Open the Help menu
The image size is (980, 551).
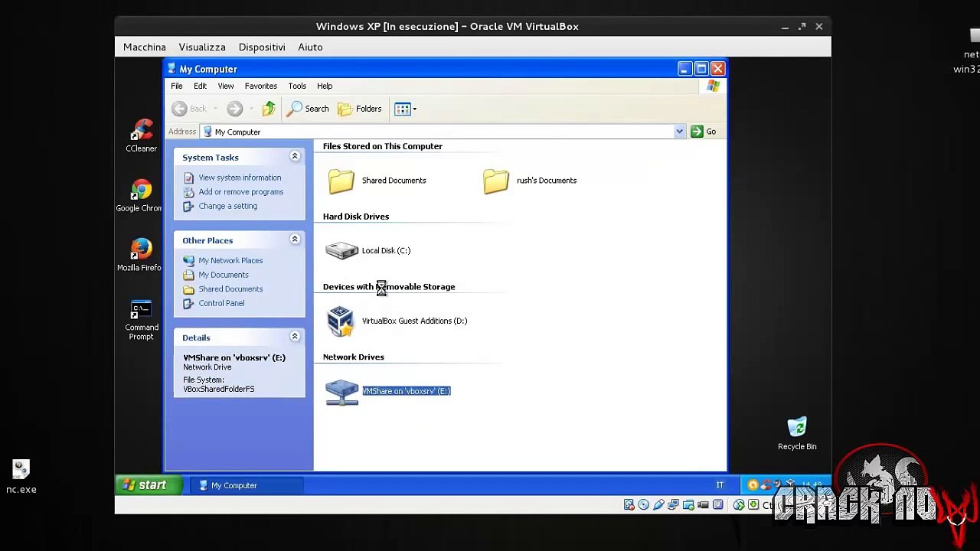pos(325,86)
